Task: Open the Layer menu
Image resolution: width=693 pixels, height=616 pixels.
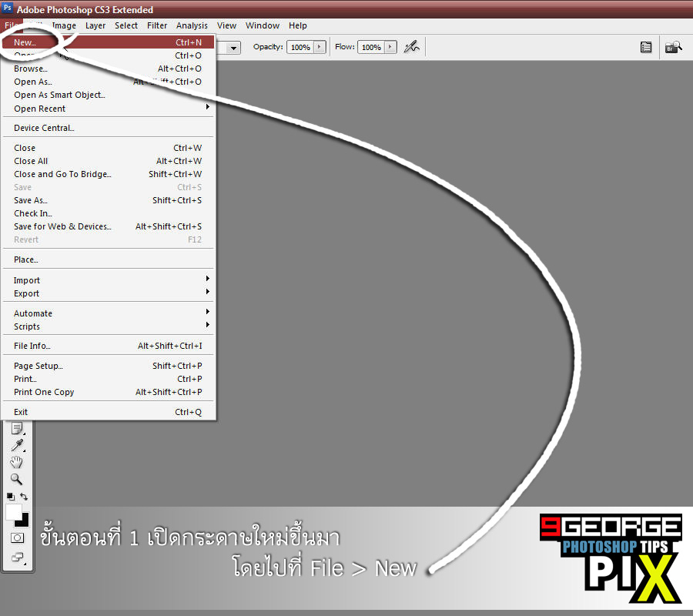Action: pyautogui.click(x=95, y=25)
